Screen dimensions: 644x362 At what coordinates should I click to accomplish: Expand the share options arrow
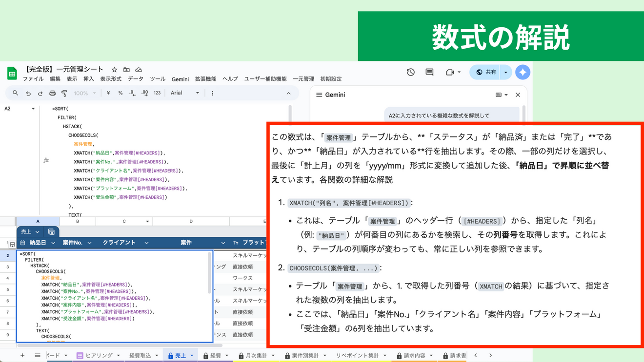506,72
